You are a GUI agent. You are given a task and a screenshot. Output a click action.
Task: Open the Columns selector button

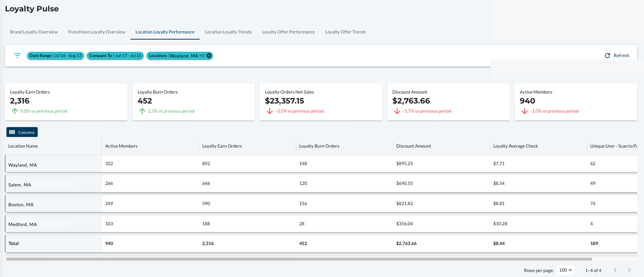22,132
